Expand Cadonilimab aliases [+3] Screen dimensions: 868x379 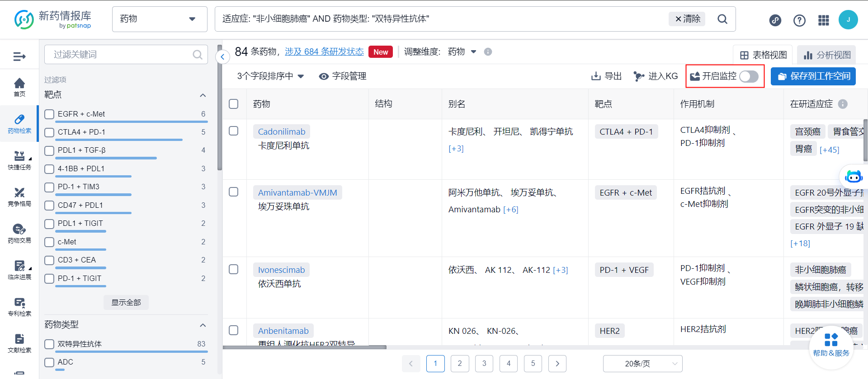click(456, 149)
